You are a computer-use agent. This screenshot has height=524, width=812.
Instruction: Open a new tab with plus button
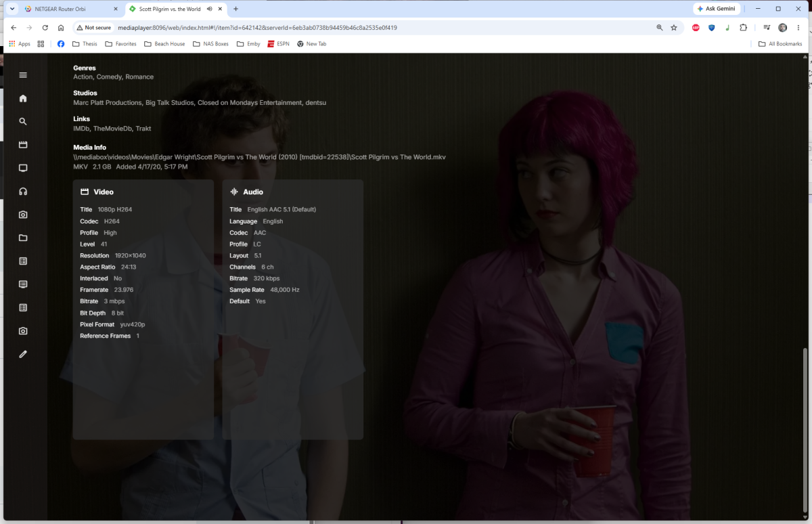(x=235, y=9)
